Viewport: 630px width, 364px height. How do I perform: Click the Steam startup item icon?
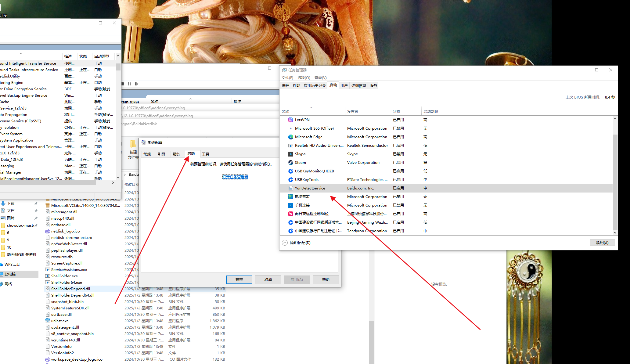(x=290, y=163)
